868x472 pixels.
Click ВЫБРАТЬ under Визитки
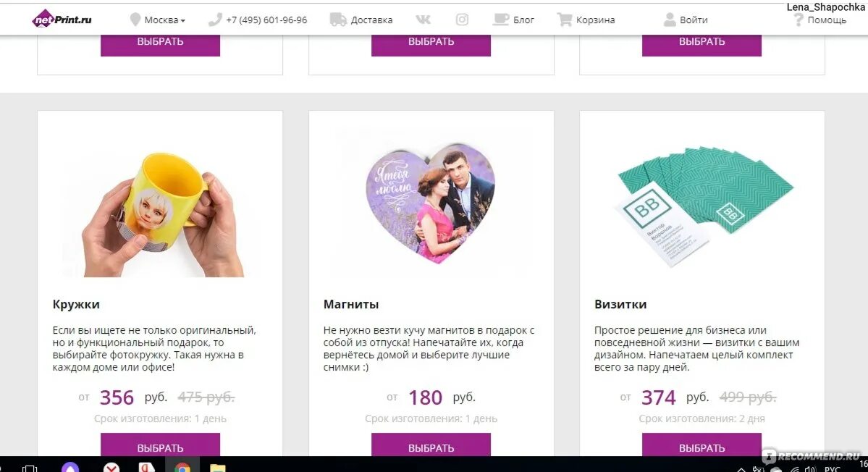point(701,445)
